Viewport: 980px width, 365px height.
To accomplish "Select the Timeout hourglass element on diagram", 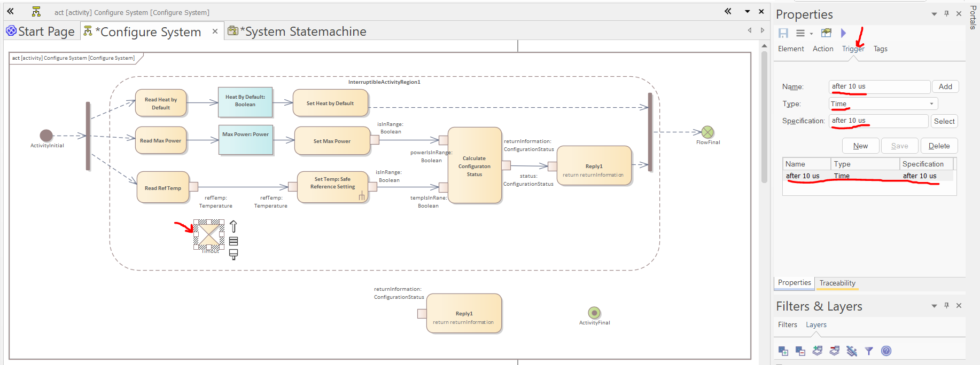I will 208,234.
